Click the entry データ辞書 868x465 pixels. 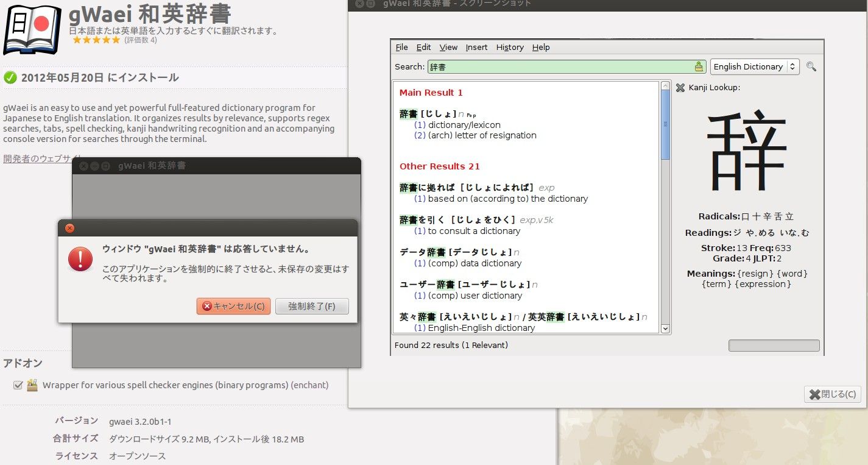[455, 252]
